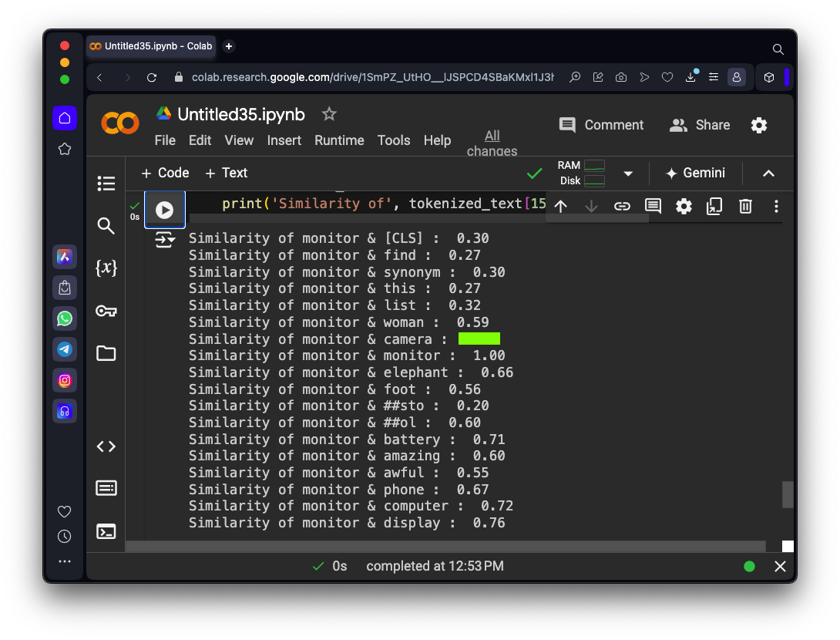Add a new Code cell
Viewport: 840px width, 640px height.
point(165,173)
